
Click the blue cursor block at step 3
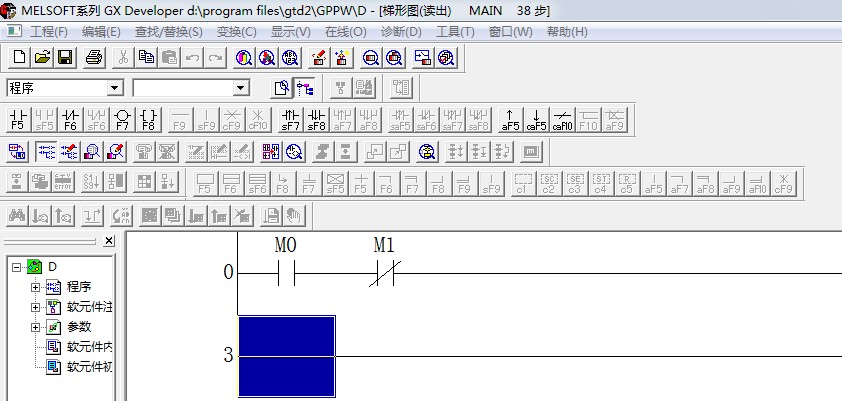[286, 355]
